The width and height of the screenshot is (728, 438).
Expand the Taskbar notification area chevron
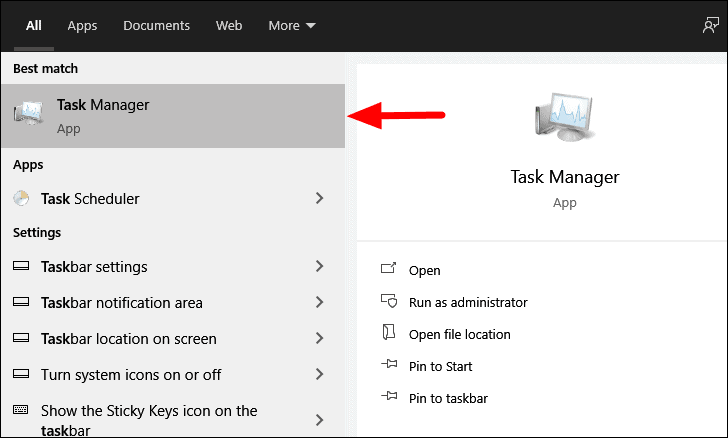click(319, 302)
